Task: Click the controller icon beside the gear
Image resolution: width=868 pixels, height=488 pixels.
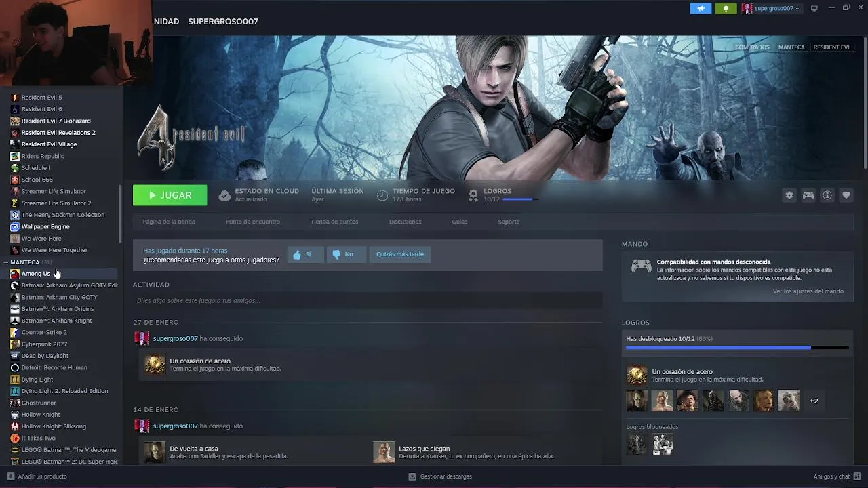Action: (x=808, y=195)
